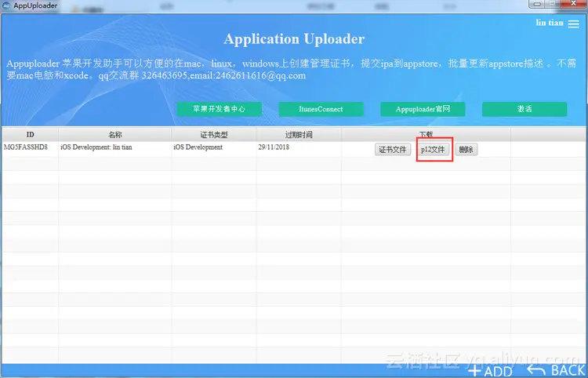Open the 苹果开发者中心 button
This screenshot has width=588, height=378.
click(x=219, y=109)
